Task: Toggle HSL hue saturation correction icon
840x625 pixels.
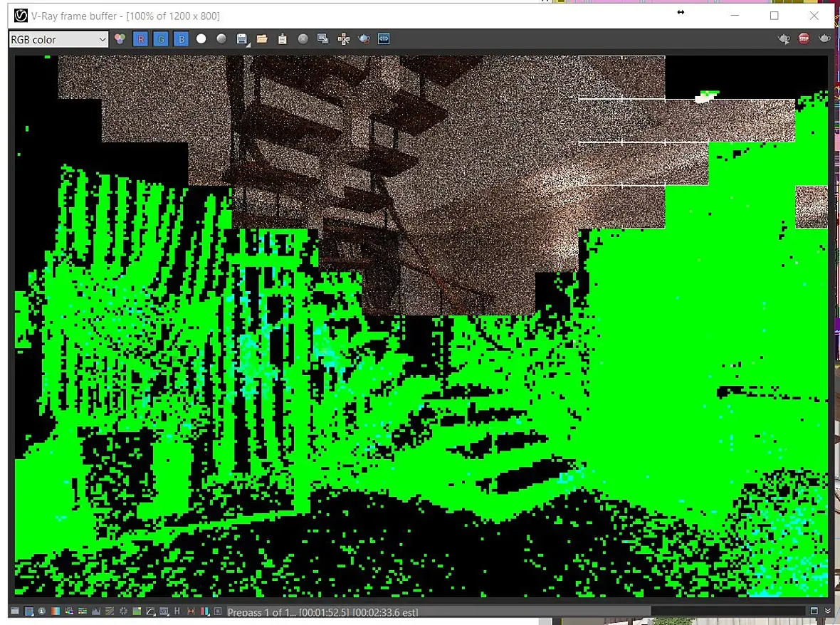Action: click(69, 611)
